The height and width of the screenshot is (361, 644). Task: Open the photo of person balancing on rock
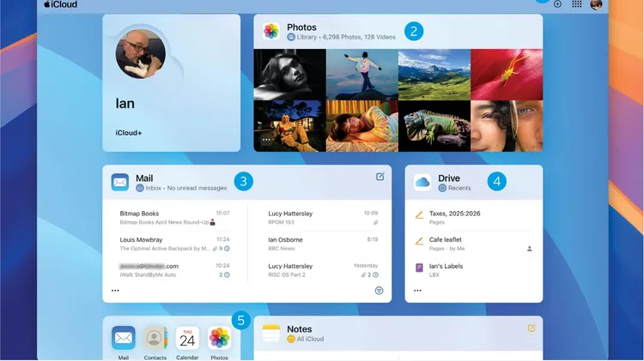(362, 75)
